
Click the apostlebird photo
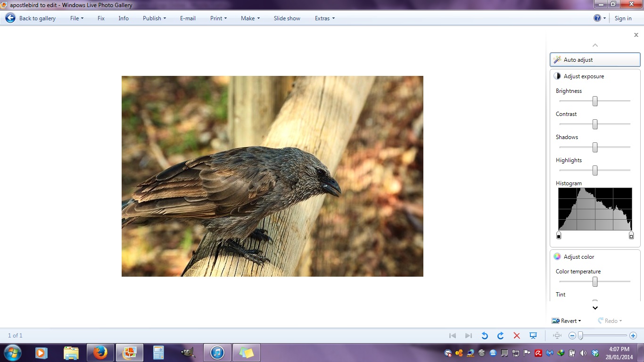272,176
